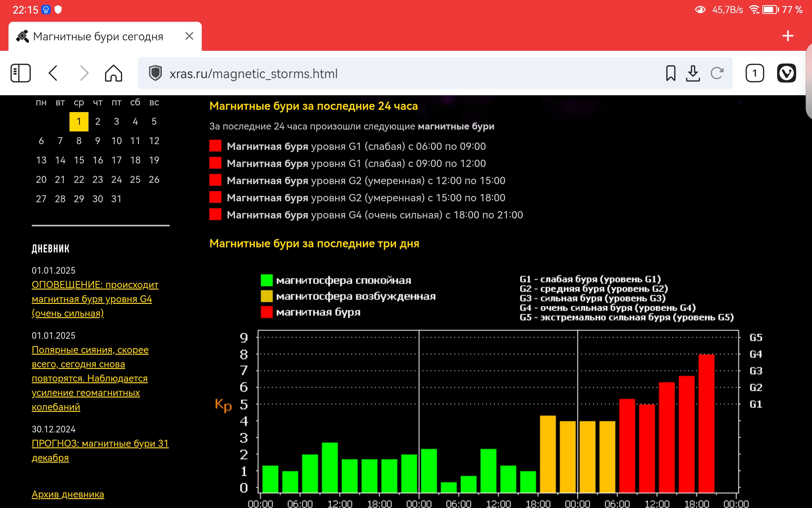Click the date 30.12.2024 in the diary
This screenshot has height=508, width=812.
(54, 429)
